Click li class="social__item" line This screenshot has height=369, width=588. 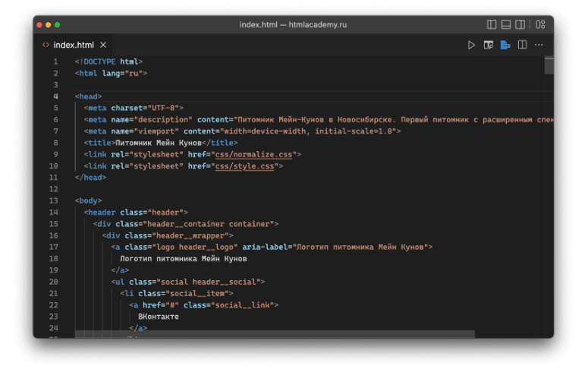(x=177, y=294)
